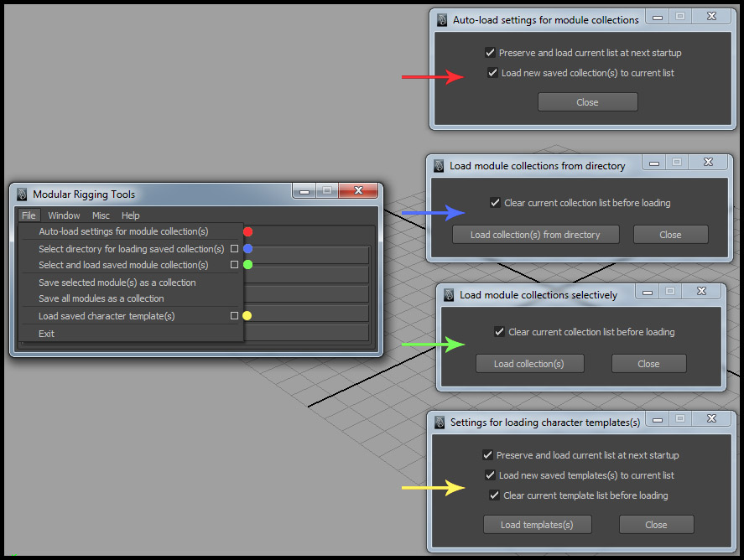744x560 pixels.
Task: Toggle Load new saved templates(s) to current list
Action: pyautogui.click(x=490, y=475)
